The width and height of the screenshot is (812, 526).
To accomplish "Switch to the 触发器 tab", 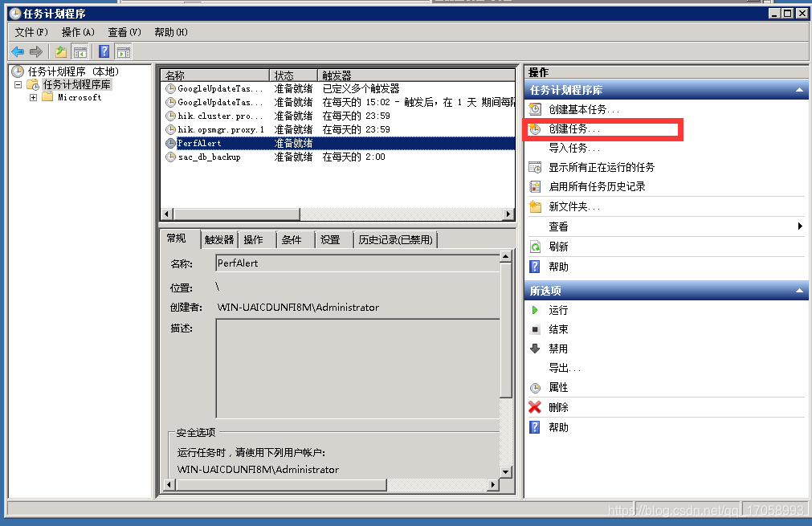I will point(219,239).
